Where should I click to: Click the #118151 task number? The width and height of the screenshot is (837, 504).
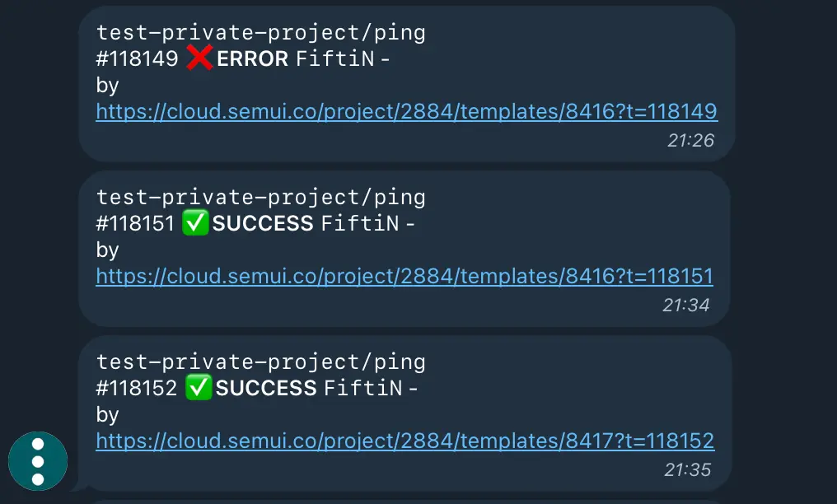136,223
